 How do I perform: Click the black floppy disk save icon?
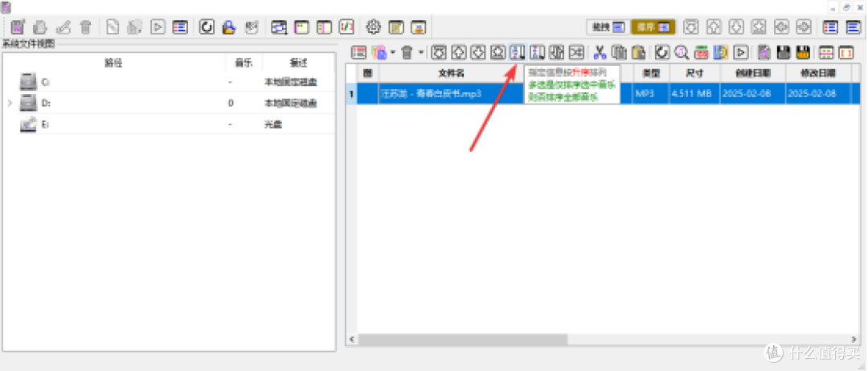784,52
